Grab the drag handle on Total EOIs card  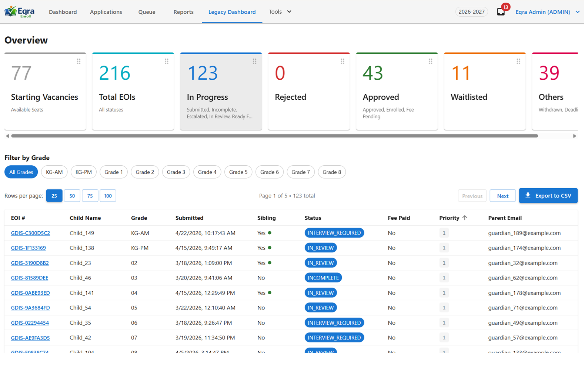coord(167,62)
